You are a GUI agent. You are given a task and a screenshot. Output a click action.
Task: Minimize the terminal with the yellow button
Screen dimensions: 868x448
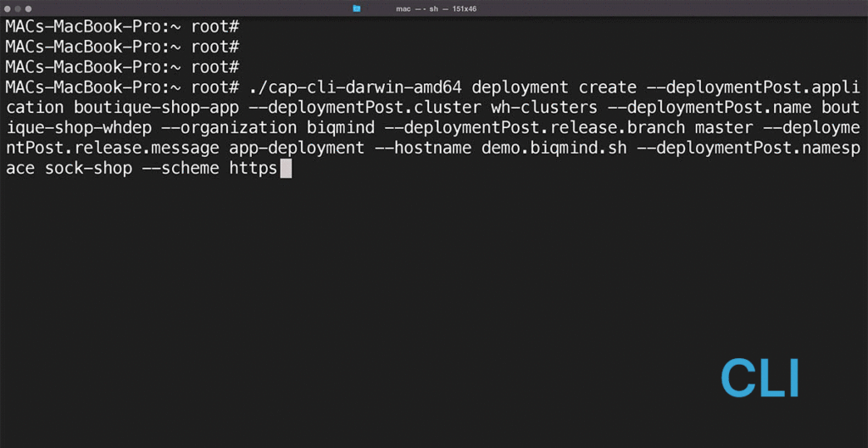[18, 8]
